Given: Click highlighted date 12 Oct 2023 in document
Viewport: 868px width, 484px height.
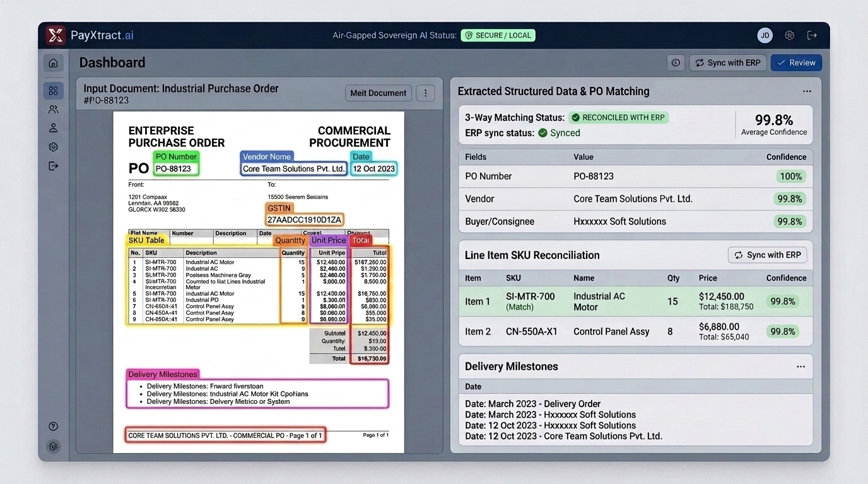Looking at the screenshot, I should click(374, 169).
